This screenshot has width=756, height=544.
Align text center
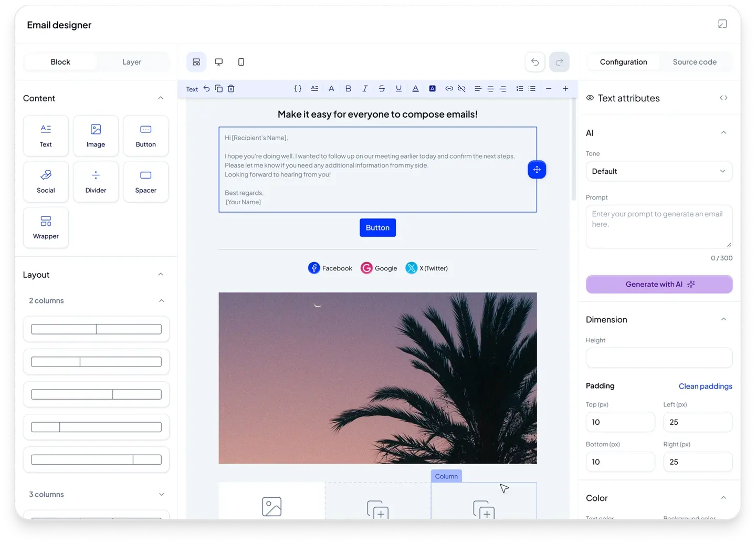[490, 89]
